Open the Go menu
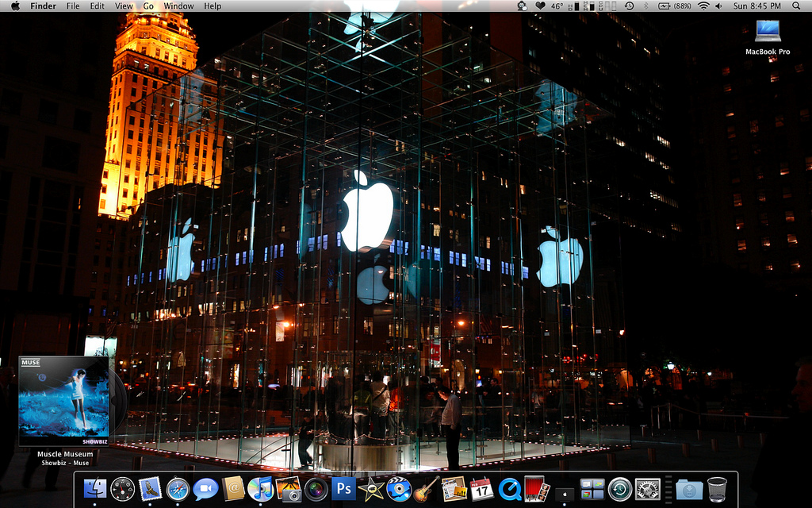Screen dimensions: 812x508 (x=148, y=6)
